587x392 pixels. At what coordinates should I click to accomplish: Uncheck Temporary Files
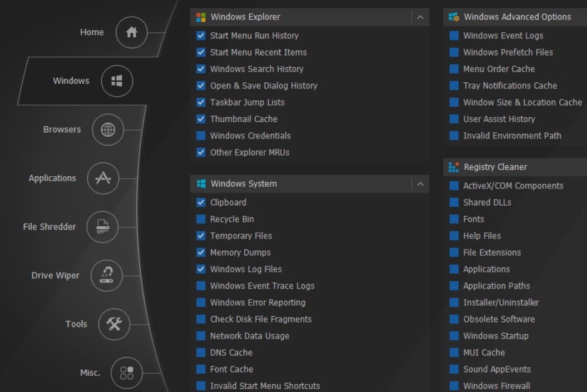pos(201,236)
